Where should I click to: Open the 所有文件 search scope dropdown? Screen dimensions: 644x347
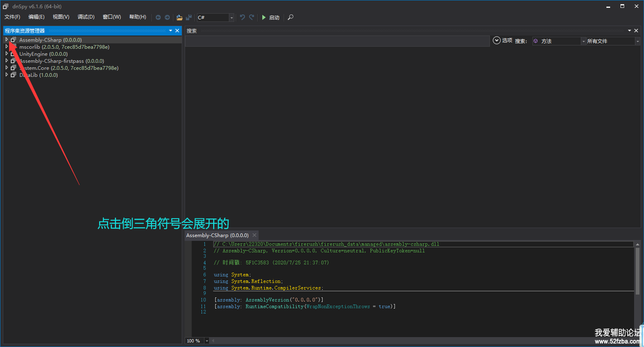point(613,41)
